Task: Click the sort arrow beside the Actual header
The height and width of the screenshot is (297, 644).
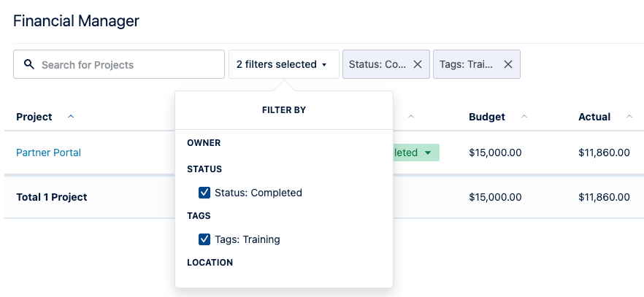Action: pyautogui.click(x=629, y=117)
